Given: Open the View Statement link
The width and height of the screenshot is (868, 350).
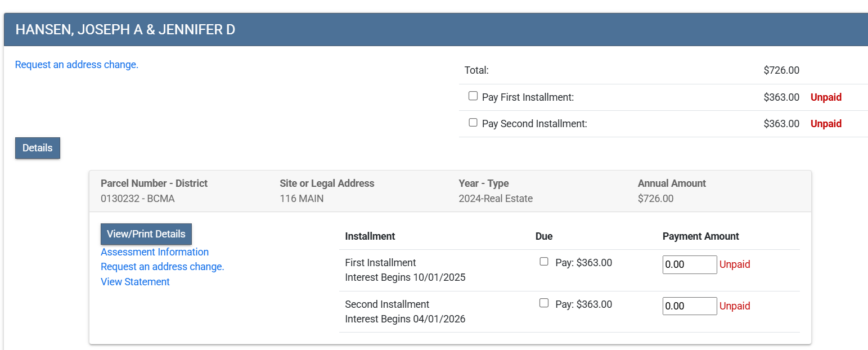Looking at the screenshot, I should point(135,282).
